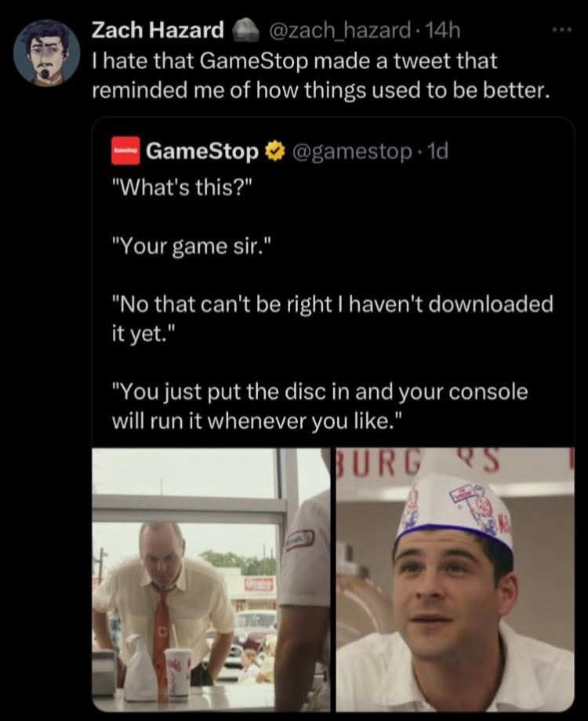Click GameStop's gold verified badge

(x=274, y=151)
